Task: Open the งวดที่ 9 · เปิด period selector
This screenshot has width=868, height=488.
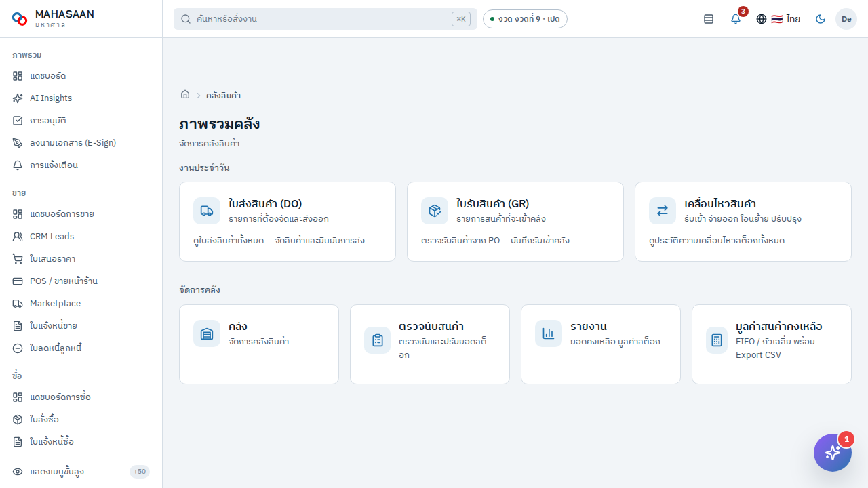Action: point(525,19)
